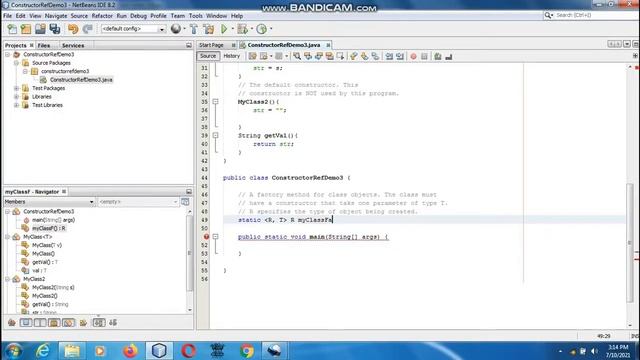Expand the Libraries node in Projects
The image size is (640, 360).
[16, 97]
